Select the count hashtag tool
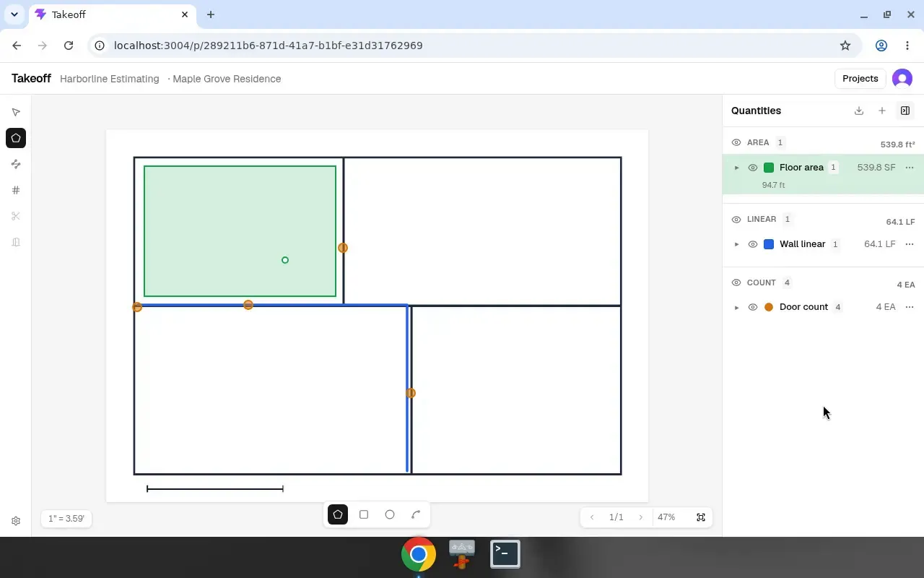 pos(16,190)
